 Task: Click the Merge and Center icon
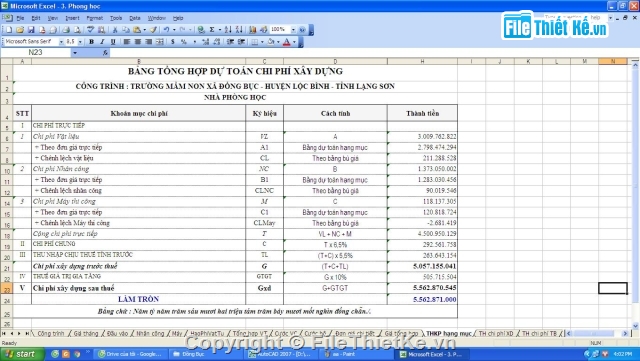coord(160,42)
